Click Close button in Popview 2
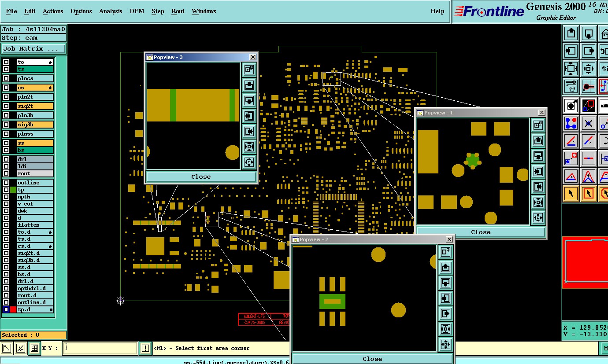 pyautogui.click(x=372, y=359)
